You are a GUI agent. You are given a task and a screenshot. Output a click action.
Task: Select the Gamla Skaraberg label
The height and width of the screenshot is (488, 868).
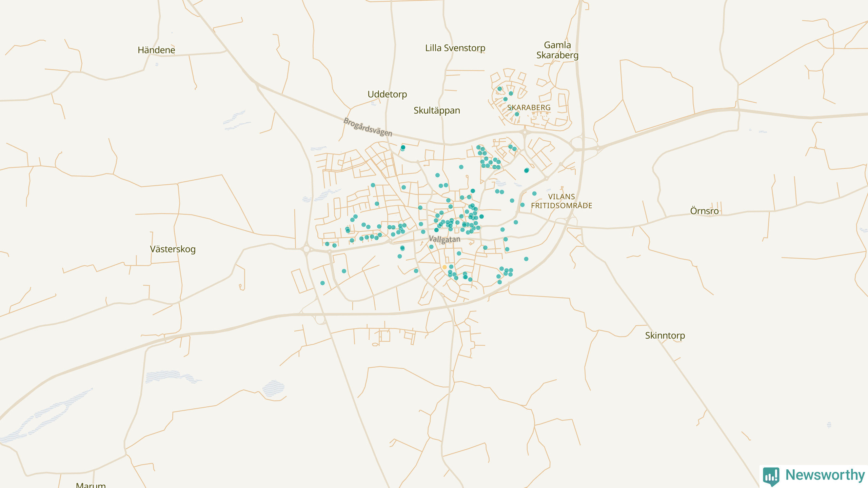click(557, 50)
